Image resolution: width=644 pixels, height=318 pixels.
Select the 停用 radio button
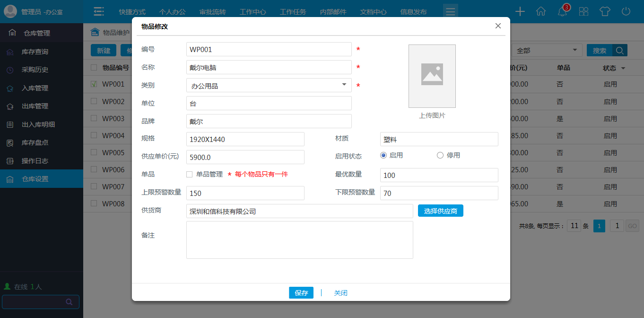440,155
